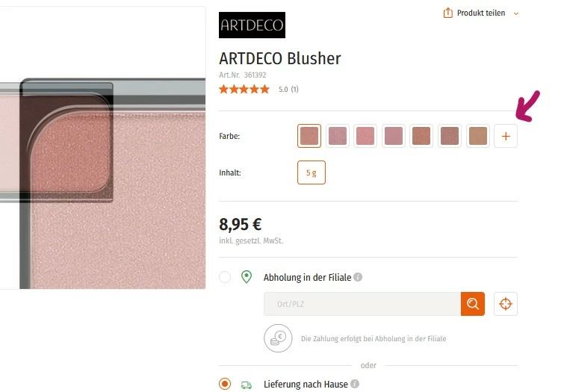Expand the Produkt teilen dropdown arrow
564x392 pixels.
pyautogui.click(x=516, y=13)
